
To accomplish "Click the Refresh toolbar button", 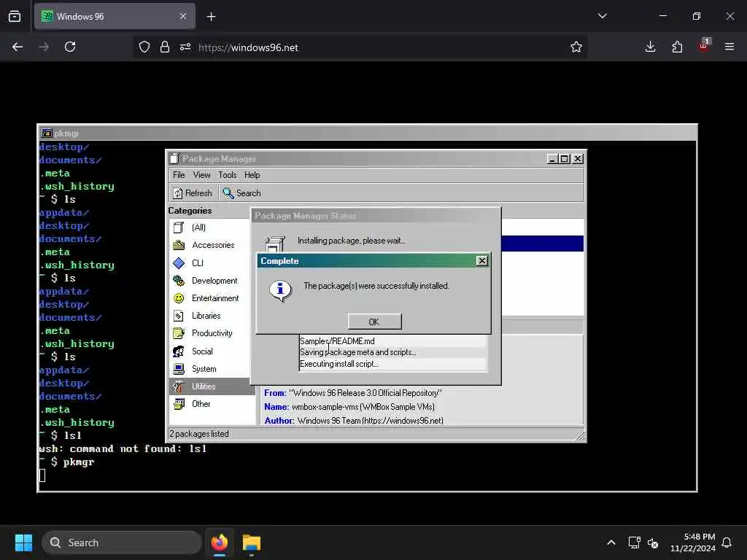I will (193, 192).
